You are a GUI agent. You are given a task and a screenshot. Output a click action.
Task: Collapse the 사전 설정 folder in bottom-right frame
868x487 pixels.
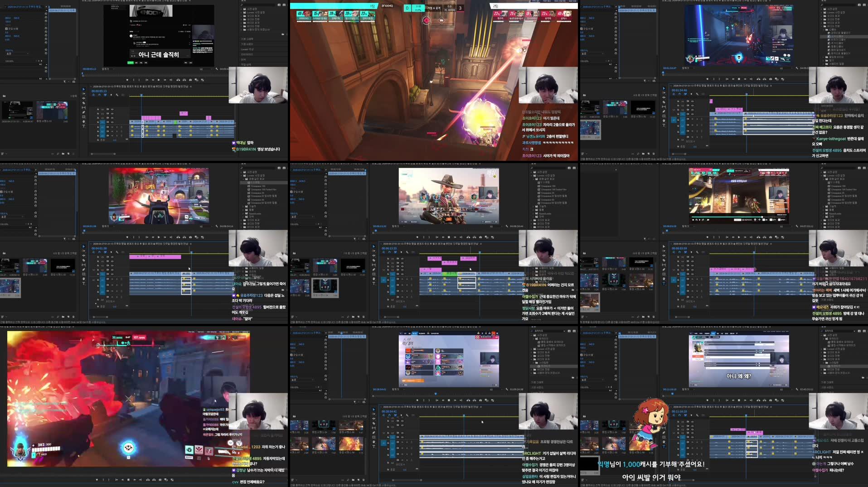(821, 335)
